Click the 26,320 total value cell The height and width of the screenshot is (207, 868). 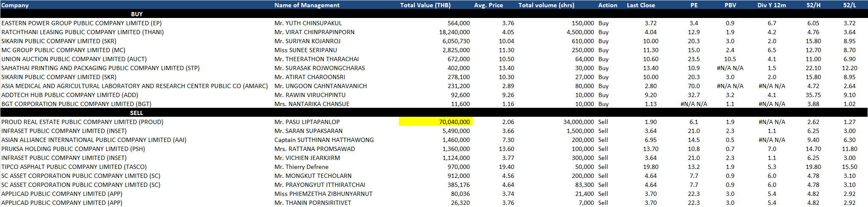(460, 203)
